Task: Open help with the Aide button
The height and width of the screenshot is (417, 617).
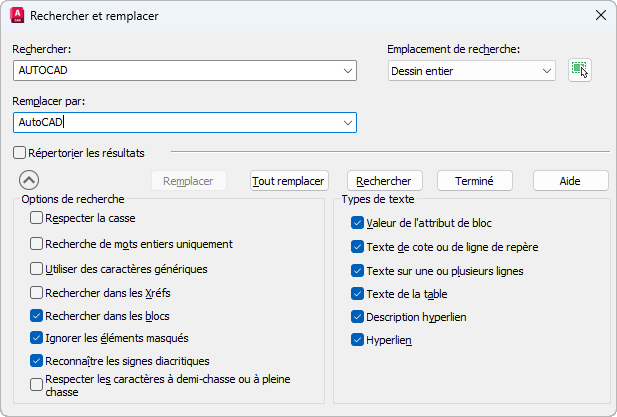Action: coord(570,181)
